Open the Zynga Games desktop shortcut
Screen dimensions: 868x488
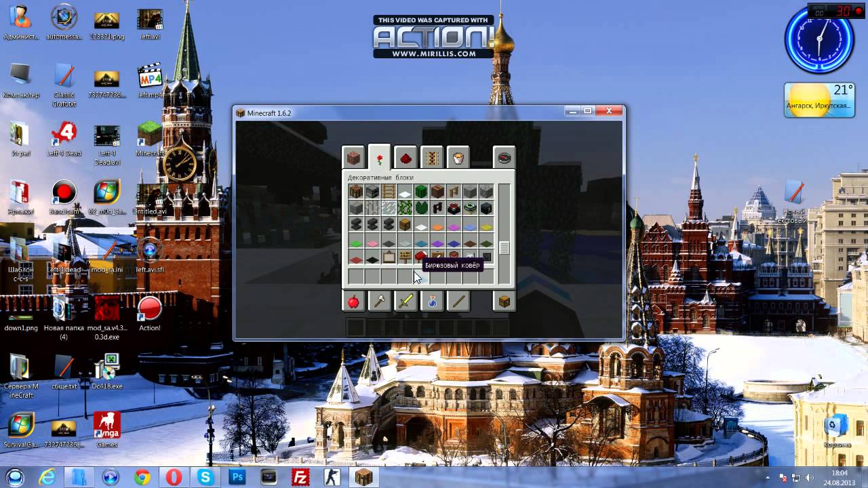[107, 430]
